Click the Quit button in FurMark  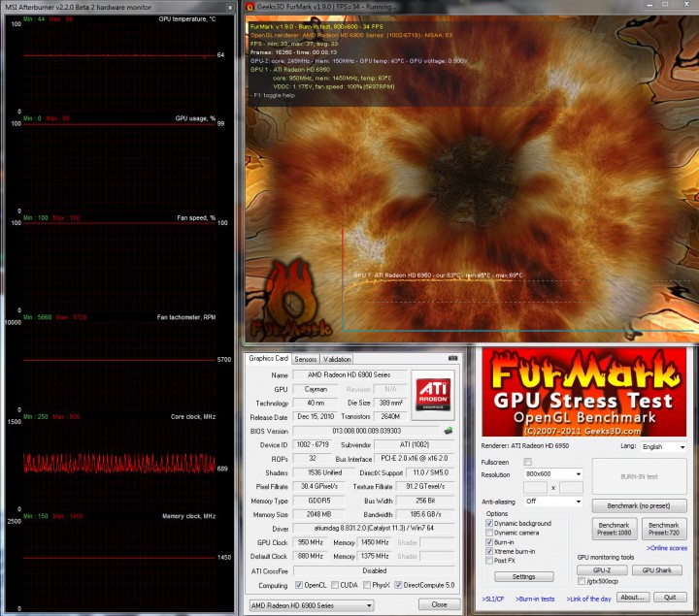(670, 597)
